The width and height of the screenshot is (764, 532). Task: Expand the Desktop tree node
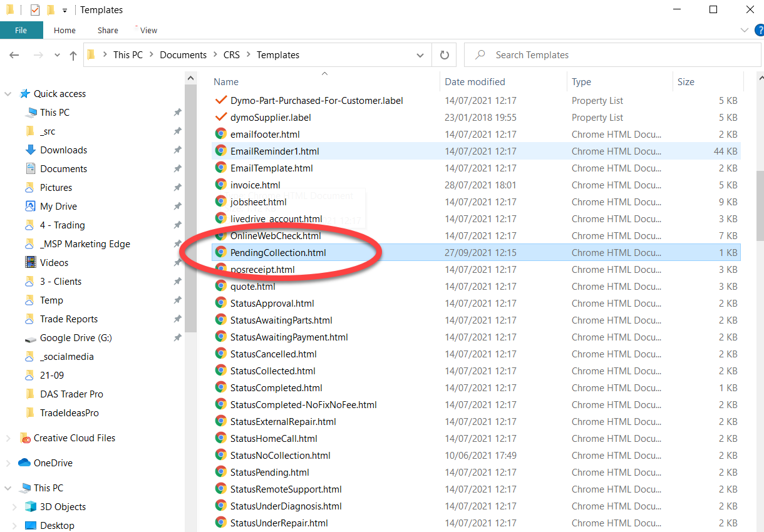tap(16, 526)
